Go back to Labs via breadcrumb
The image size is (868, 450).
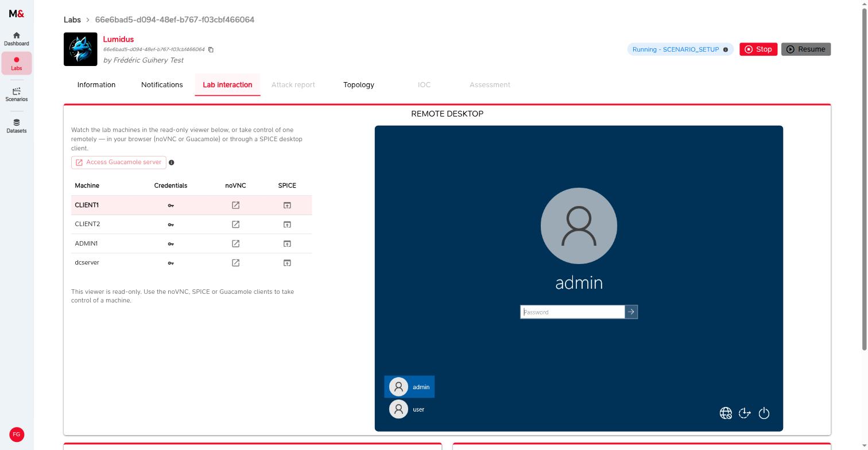pyautogui.click(x=72, y=20)
